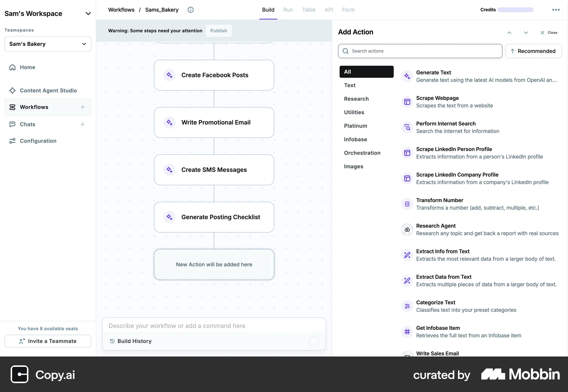The width and height of the screenshot is (568, 392).
Task: Select the Content Agent Studio icon
Action: click(x=12, y=91)
